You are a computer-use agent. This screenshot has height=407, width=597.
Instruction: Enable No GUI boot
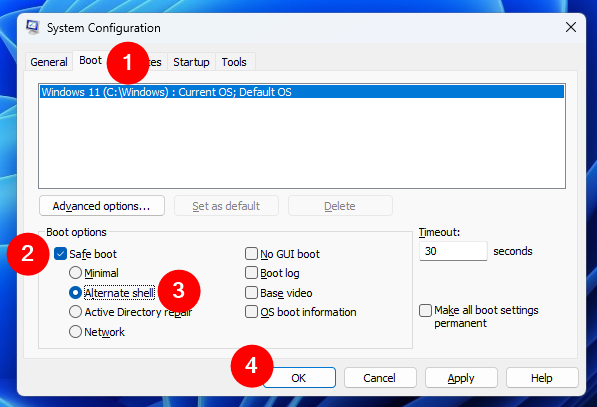coord(251,254)
